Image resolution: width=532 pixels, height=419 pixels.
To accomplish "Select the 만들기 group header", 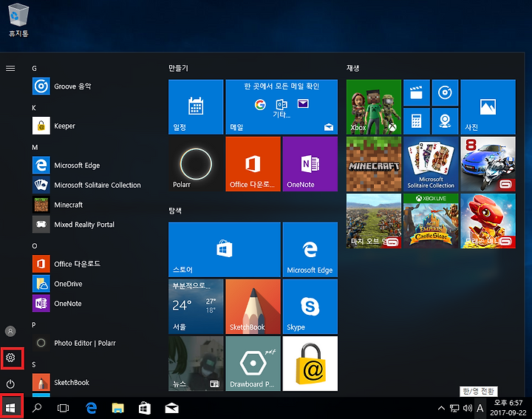I will (x=178, y=68).
